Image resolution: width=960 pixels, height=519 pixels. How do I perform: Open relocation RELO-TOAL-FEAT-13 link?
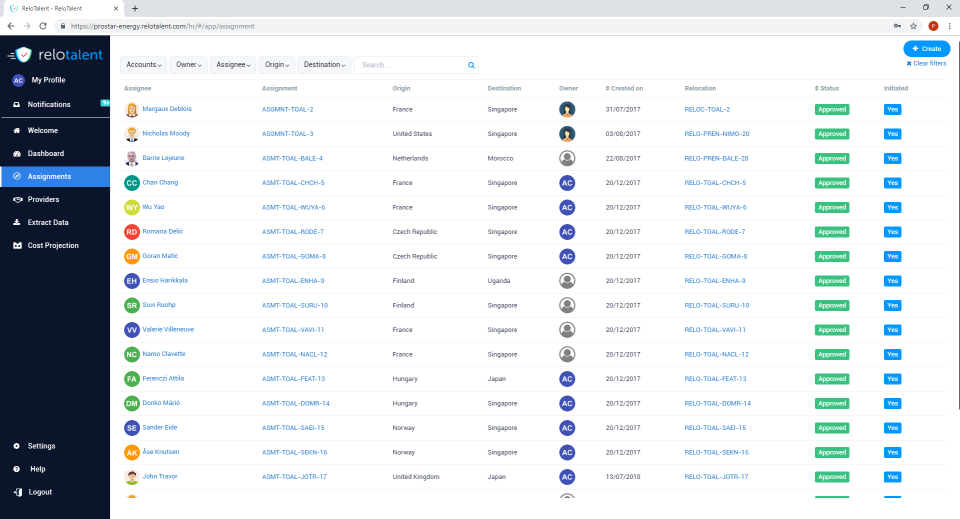pos(716,379)
